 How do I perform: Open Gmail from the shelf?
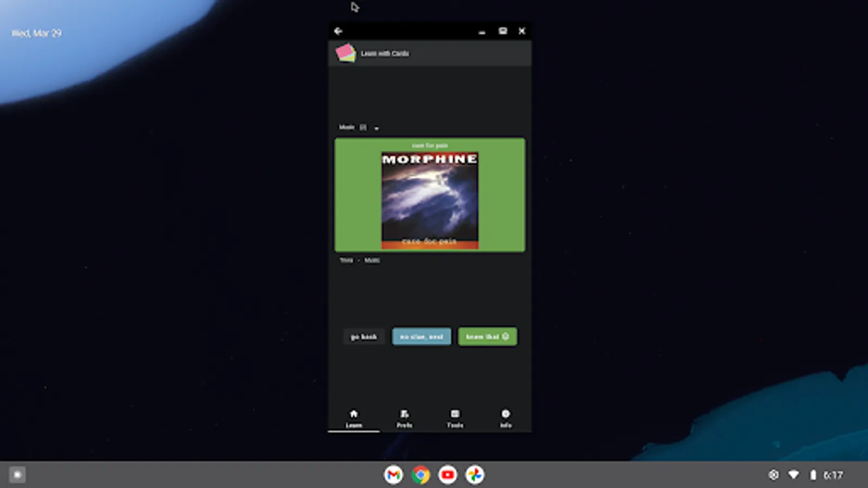coord(393,475)
